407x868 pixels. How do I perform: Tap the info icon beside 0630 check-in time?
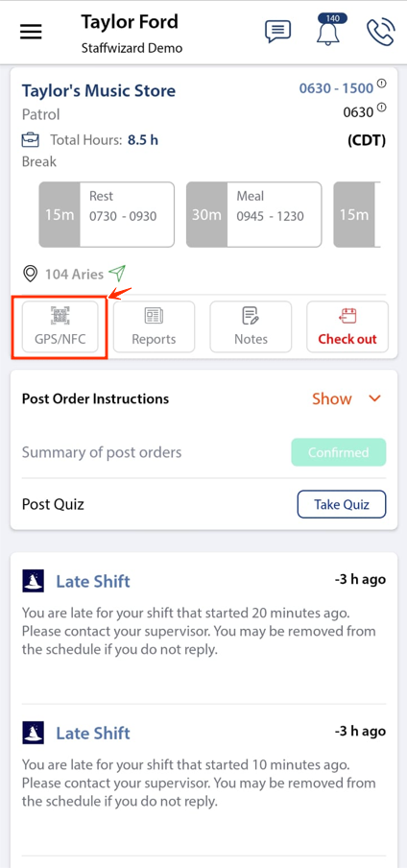coord(381,108)
